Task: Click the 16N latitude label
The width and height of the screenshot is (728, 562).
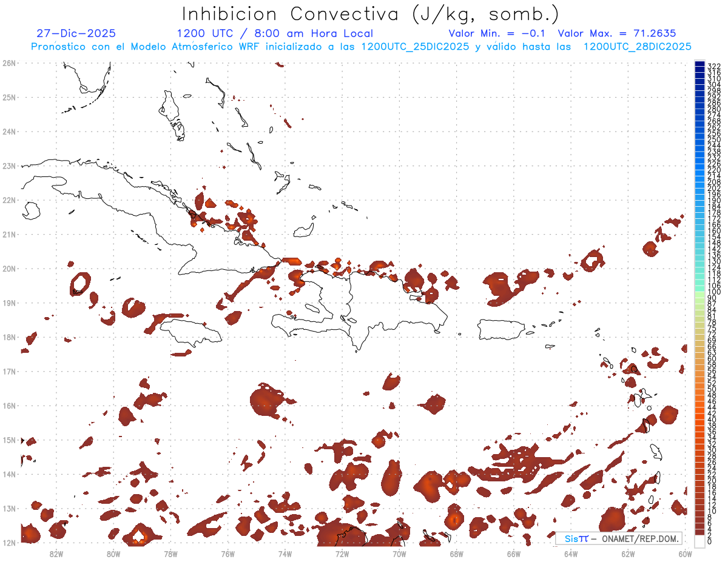Action: (x=8, y=406)
